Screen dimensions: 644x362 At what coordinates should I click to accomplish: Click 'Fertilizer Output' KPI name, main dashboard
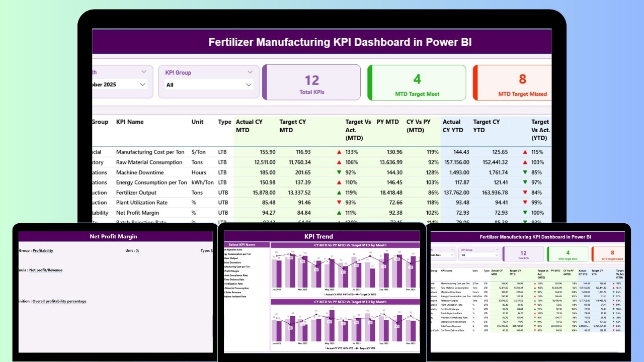[x=136, y=192]
